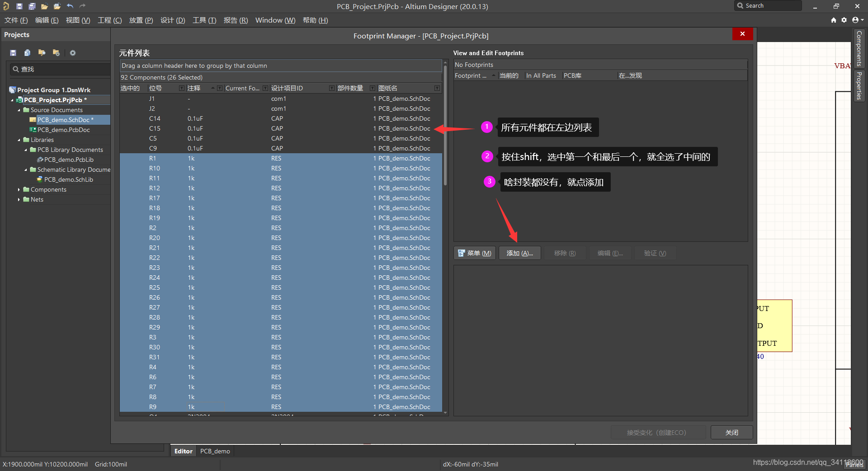The image size is (868, 471).
Task: Click the Projects panel settings gear icon
Action: point(72,53)
